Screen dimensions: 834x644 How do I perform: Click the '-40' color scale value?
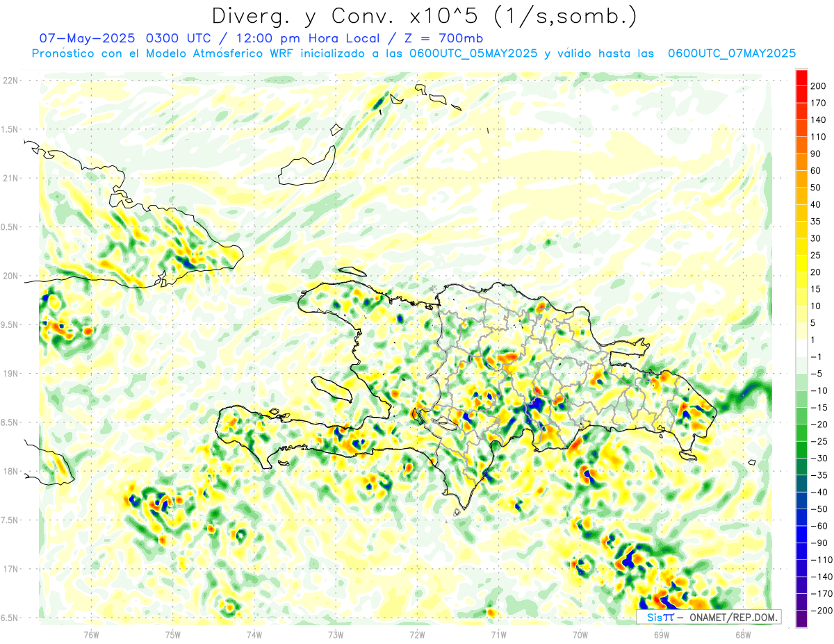(819, 492)
